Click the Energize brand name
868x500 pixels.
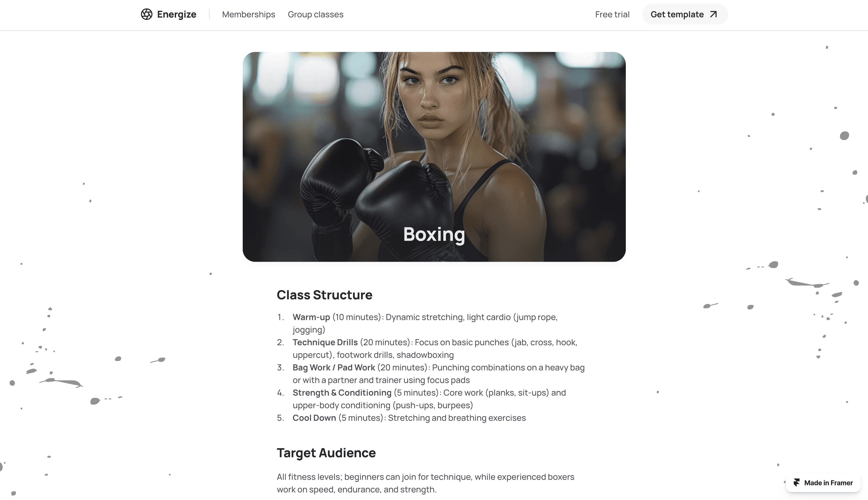pos(177,14)
